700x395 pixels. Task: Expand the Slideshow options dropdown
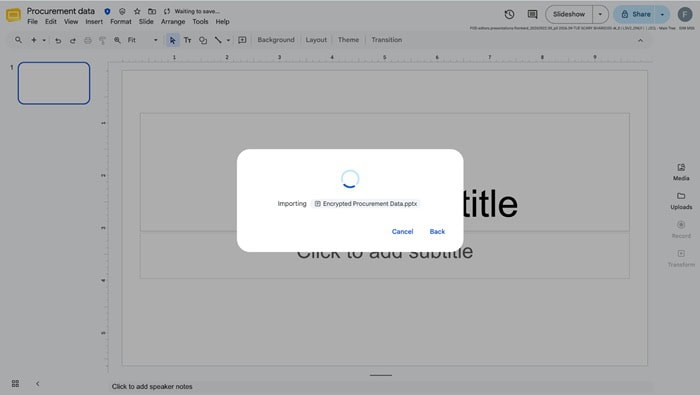tap(600, 14)
